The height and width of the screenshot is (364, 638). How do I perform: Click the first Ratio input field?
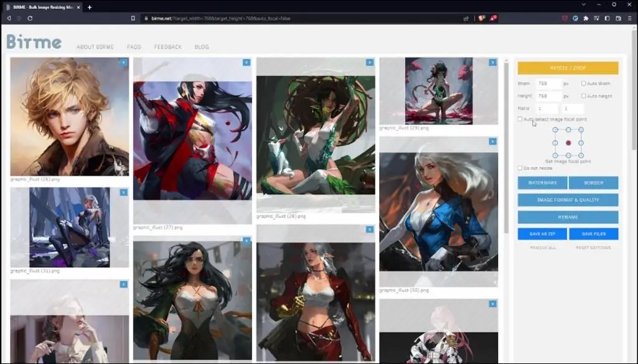point(547,109)
